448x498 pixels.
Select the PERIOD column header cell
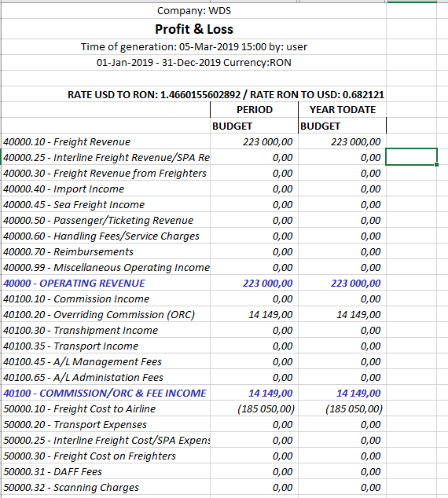(254, 110)
